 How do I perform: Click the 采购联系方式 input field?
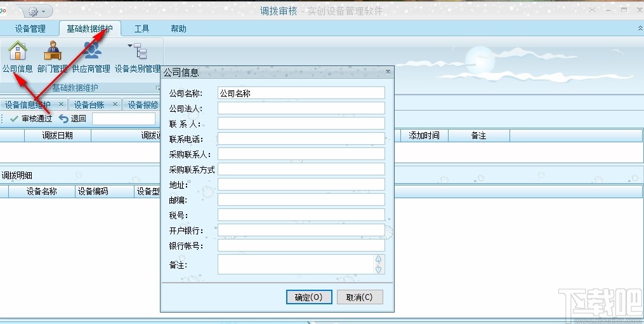[x=301, y=169]
